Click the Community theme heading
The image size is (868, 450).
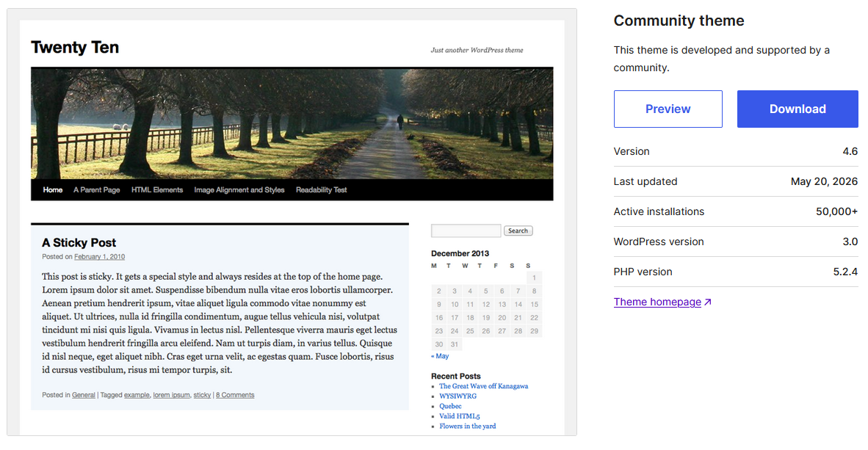679,21
